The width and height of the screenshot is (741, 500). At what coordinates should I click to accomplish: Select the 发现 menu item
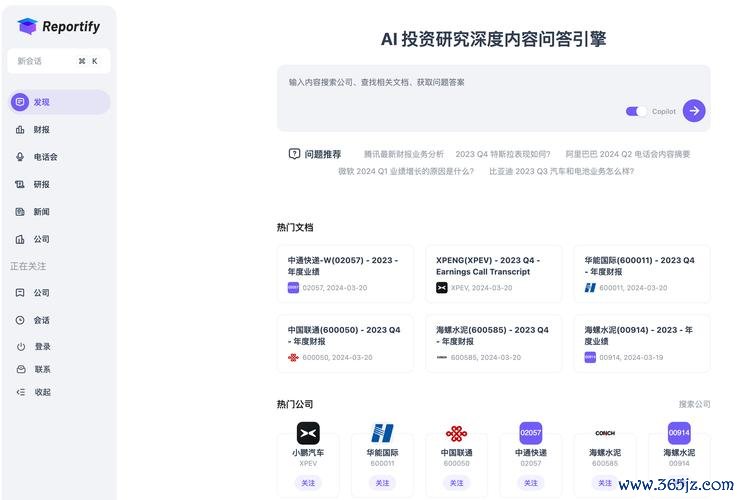(60, 102)
